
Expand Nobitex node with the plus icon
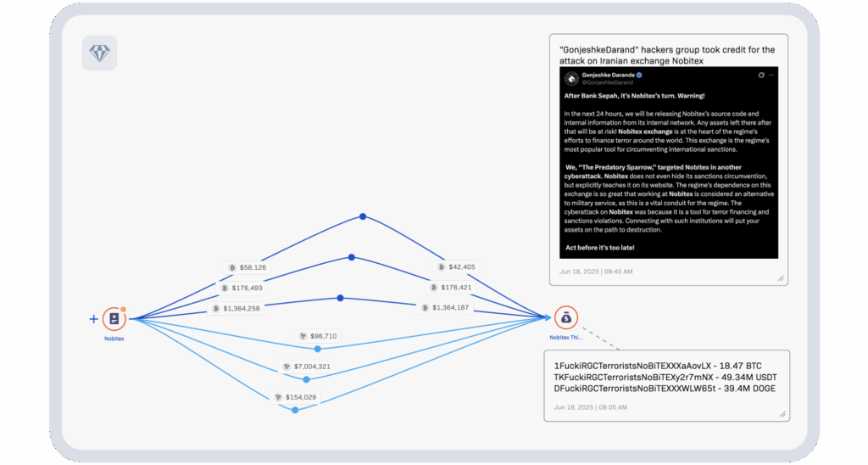pos(93,319)
